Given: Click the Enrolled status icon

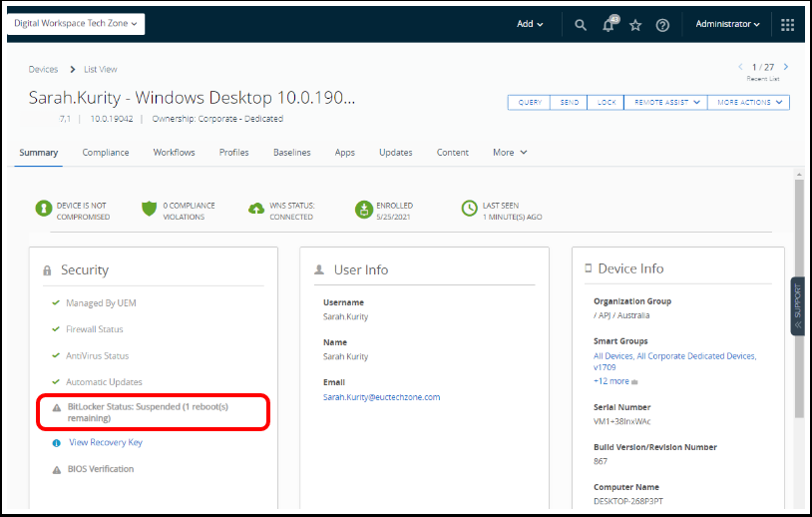Looking at the screenshot, I should [363, 209].
